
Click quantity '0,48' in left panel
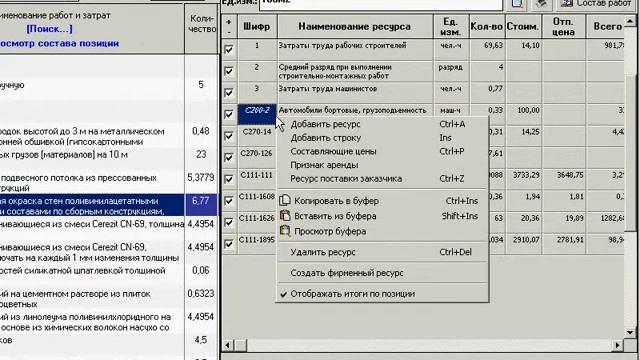(201, 131)
